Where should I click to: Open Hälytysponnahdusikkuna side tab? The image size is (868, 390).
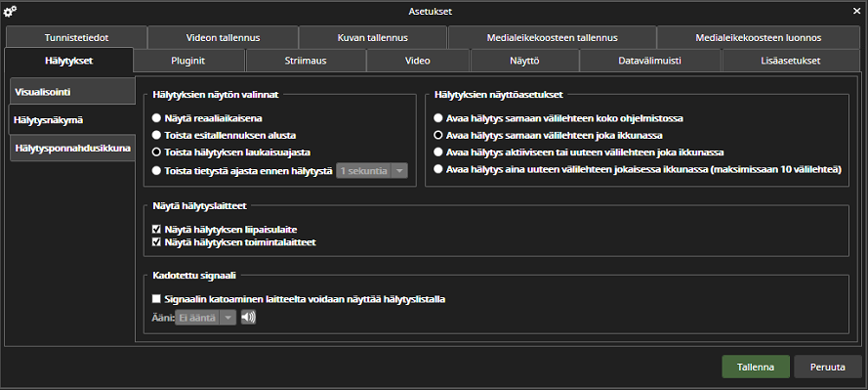click(x=72, y=148)
